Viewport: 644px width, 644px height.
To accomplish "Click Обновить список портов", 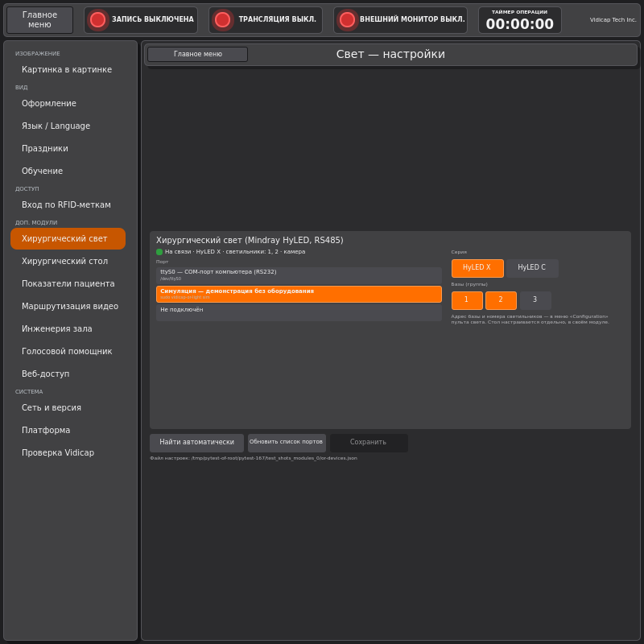I will pyautogui.click(x=287, y=443).
